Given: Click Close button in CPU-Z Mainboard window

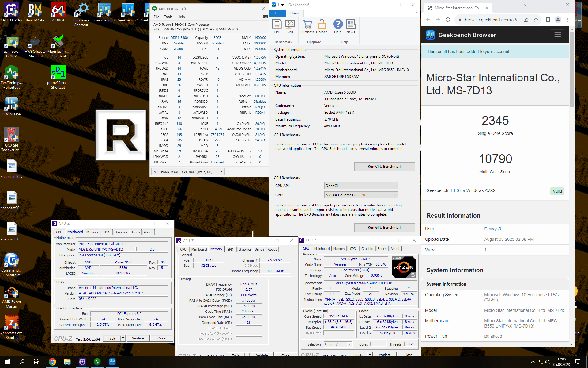Looking at the screenshot, I should pos(161,338).
